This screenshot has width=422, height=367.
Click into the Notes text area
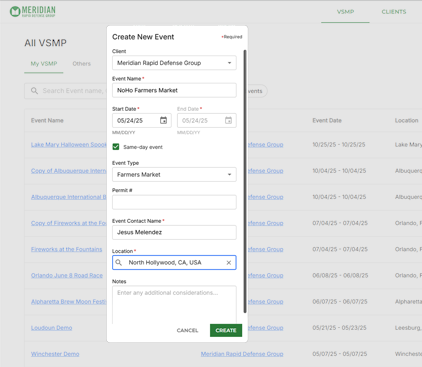[174, 305]
